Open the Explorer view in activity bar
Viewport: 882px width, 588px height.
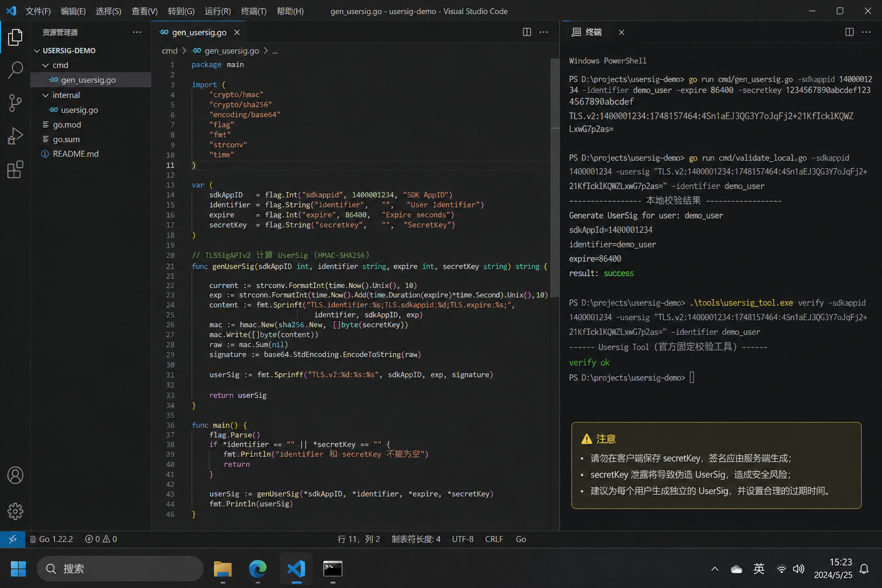pos(16,37)
